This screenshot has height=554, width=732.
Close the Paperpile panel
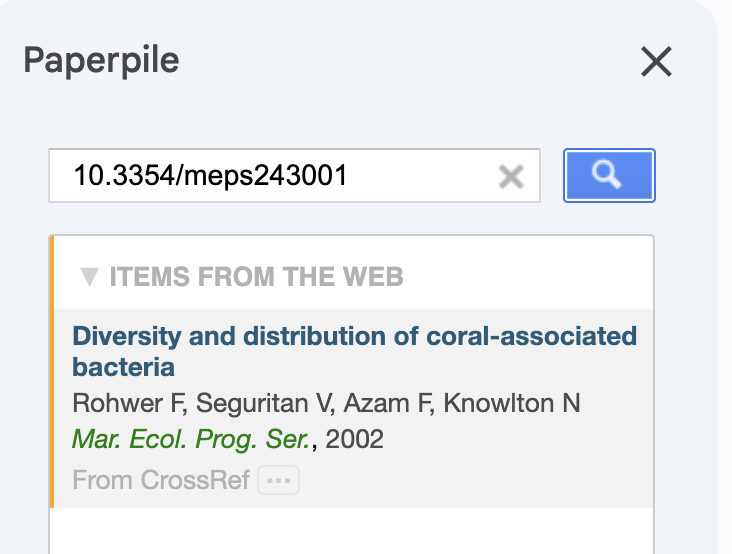tap(656, 62)
